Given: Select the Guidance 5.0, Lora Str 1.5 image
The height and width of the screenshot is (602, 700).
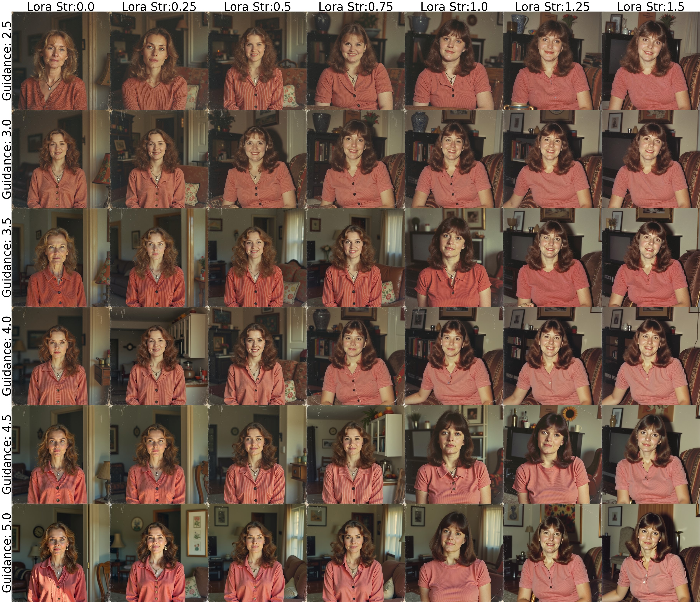Looking at the screenshot, I should point(651,553).
